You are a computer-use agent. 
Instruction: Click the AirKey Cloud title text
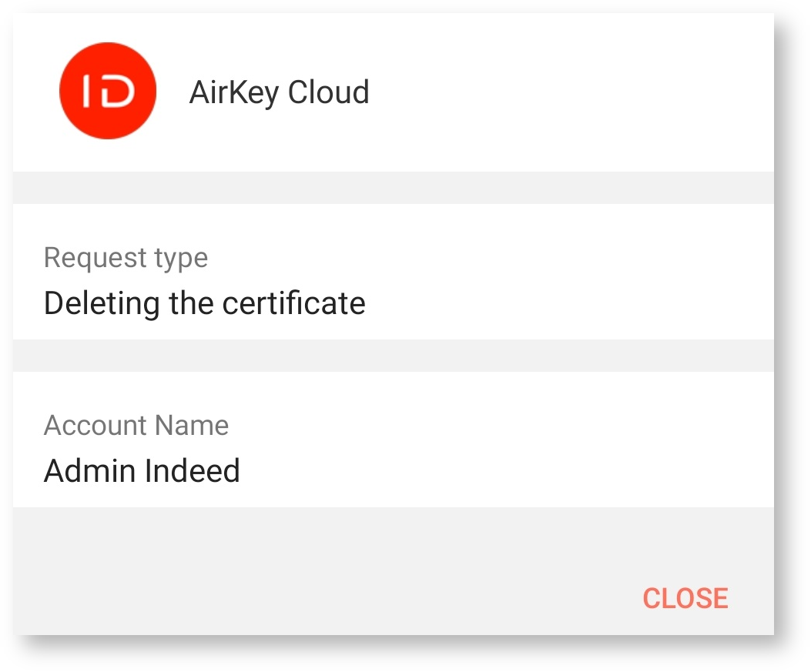(279, 92)
